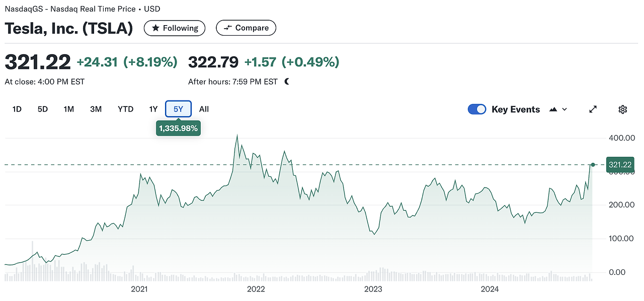The image size is (644, 301).
Task: Click the closing price 321.22 headline
Action: pos(38,62)
